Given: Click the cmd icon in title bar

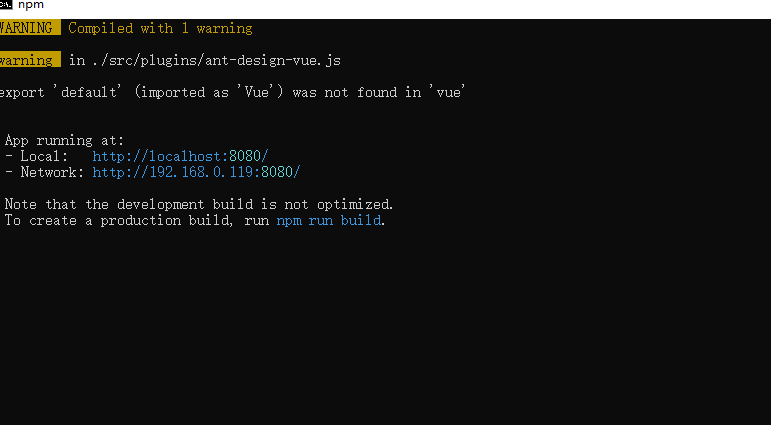Looking at the screenshot, I should pos(6,5).
